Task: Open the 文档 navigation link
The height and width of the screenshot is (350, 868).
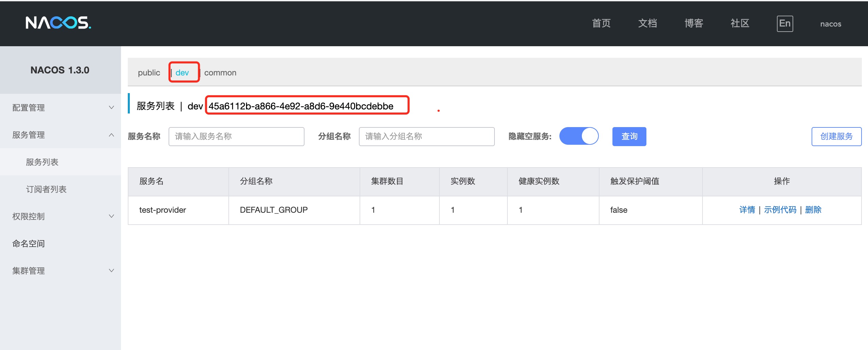Action: tap(647, 23)
